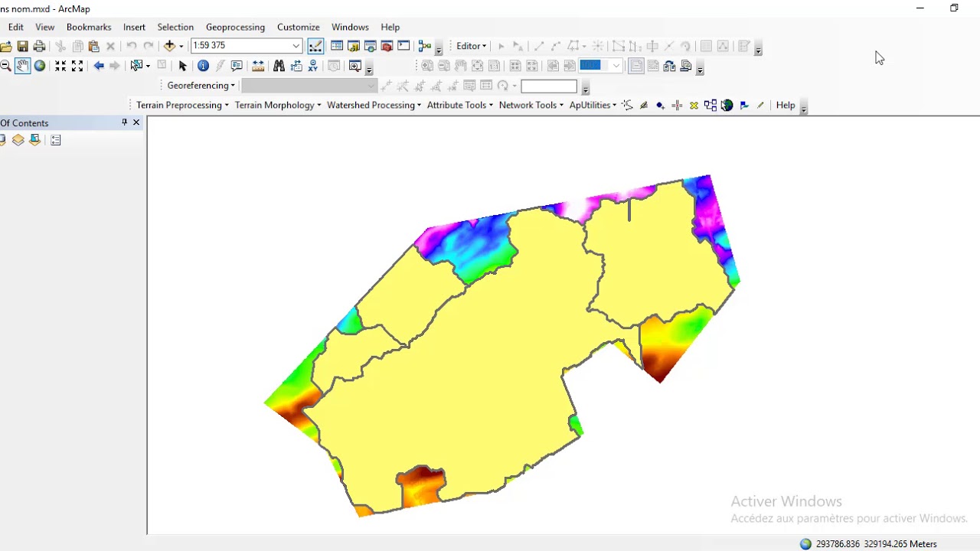Select Arc Hydro point delineation blue dot tool
Image resolution: width=980 pixels, height=551 pixels.
tap(660, 105)
